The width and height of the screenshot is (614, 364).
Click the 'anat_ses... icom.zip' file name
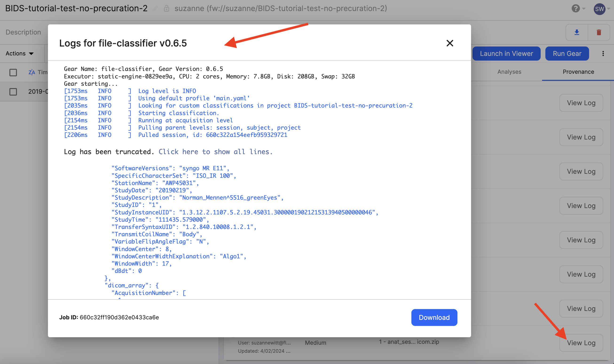coord(409,342)
